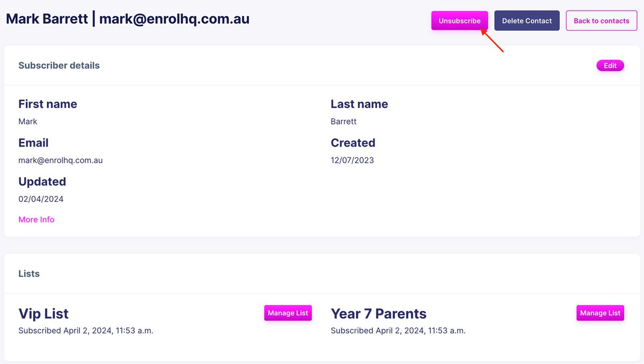Edit the subscriber details
644x364 pixels.
click(x=610, y=65)
